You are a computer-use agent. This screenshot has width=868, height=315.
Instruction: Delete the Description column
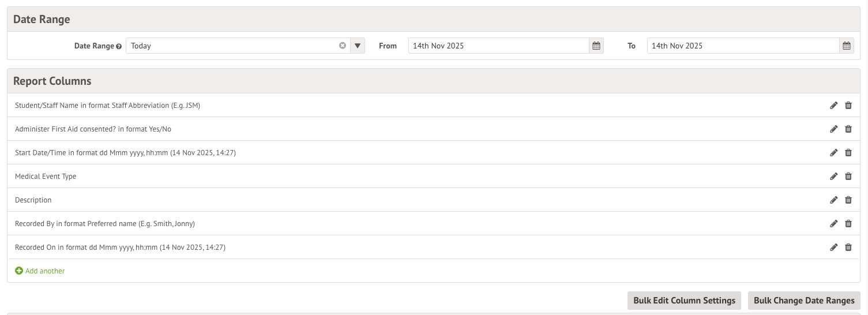click(848, 200)
